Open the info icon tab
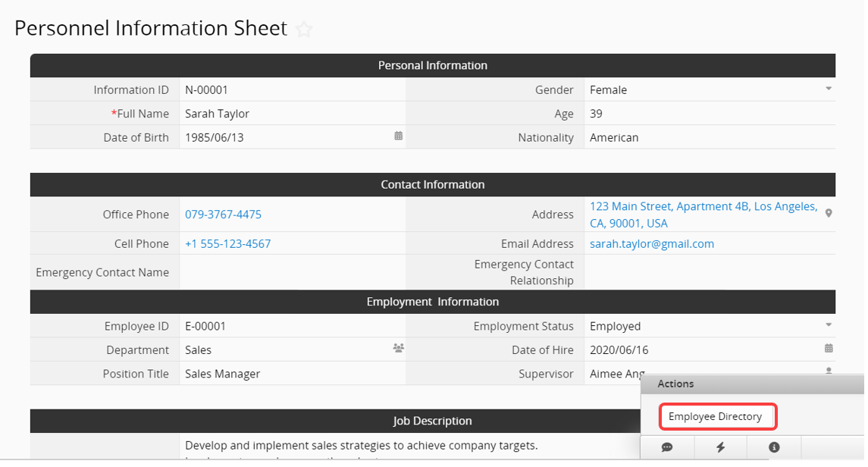 (774, 447)
